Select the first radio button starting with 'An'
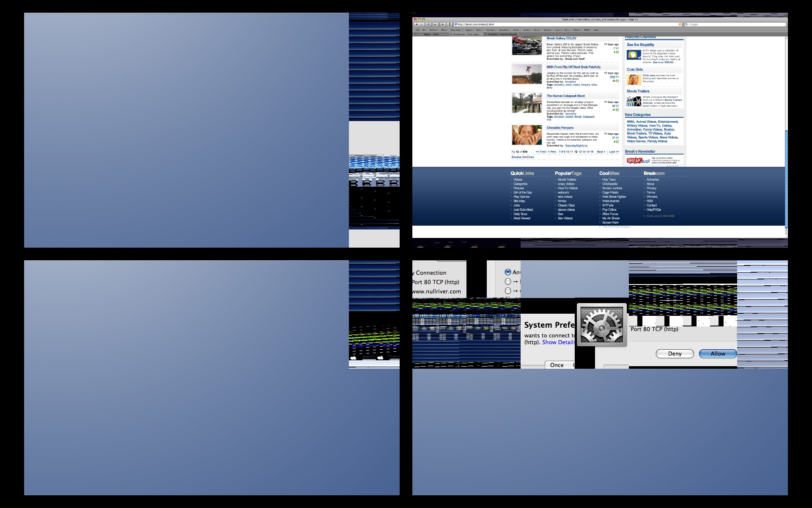Screen dimensions: 812x508 (507, 272)
